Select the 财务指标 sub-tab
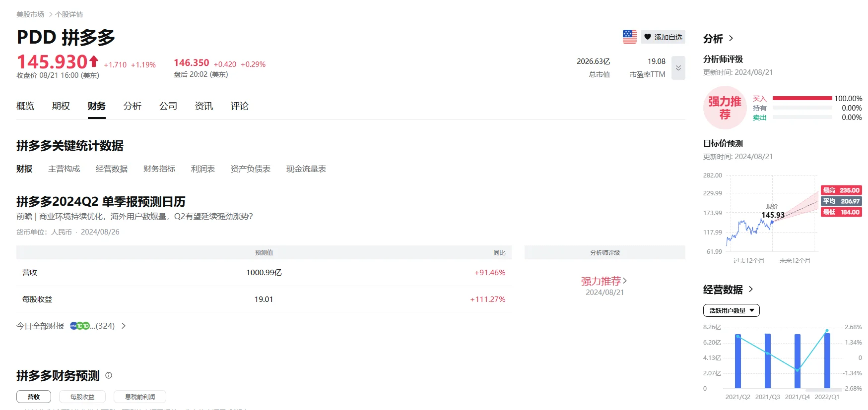Image resolution: width=868 pixels, height=410 pixels. [159, 169]
